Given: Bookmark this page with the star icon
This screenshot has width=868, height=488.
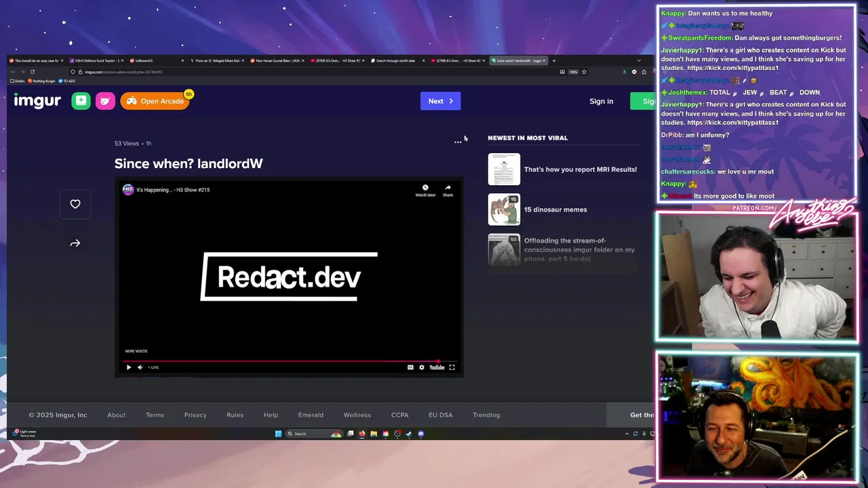Looking at the screenshot, I should [x=584, y=72].
